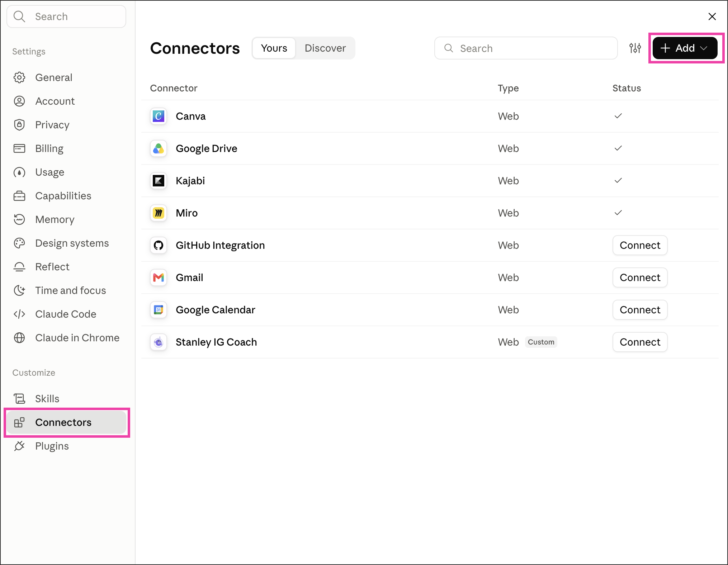The height and width of the screenshot is (565, 728).
Task: Open Usage settings
Action: point(66,172)
